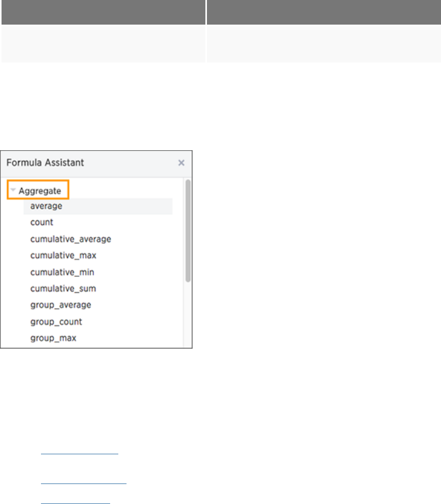Select group_count in Formula Assistant

(56, 321)
